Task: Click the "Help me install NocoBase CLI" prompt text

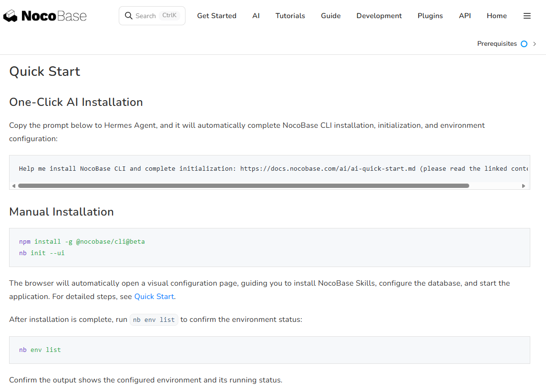Action: 273,168
